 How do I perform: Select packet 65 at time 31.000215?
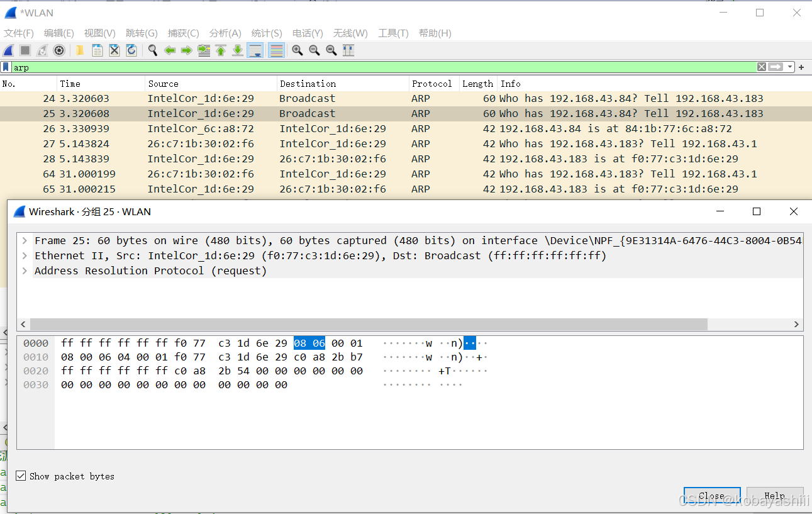406,189
